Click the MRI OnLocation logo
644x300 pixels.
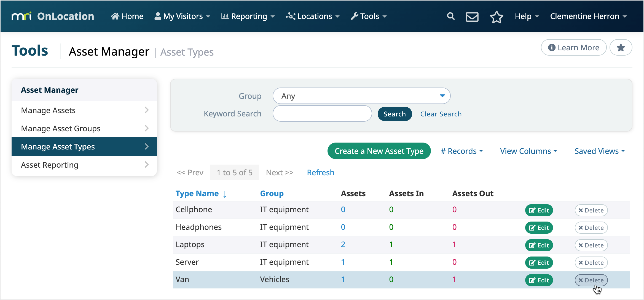[x=52, y=16]
